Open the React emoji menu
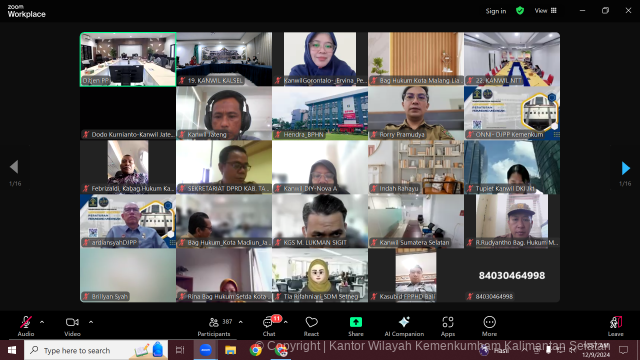Viewport: 640px width, 360px height. click(311, 322)
